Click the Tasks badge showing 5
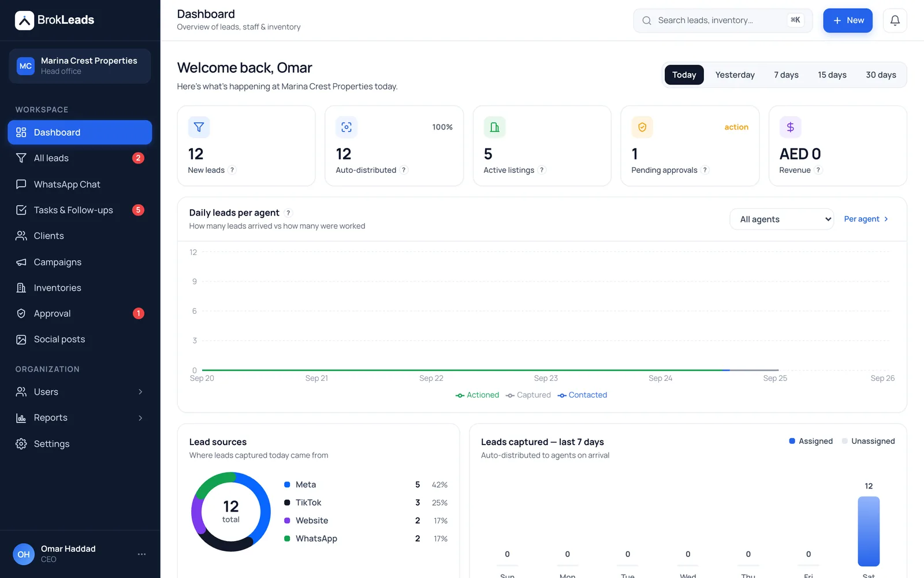Screen dimensions: 924x578 pyautogui.click(x=138, y=210)
